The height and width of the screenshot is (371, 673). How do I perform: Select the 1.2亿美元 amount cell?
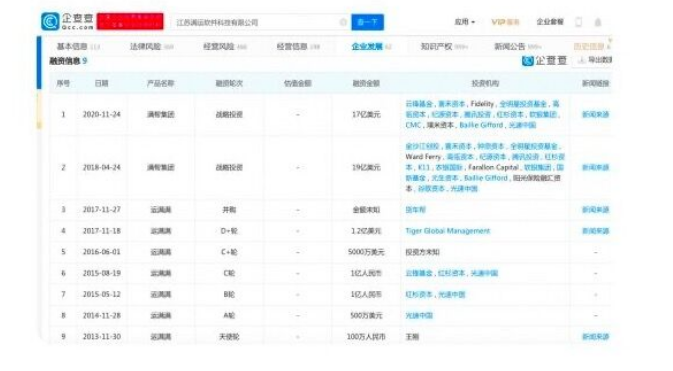click(x=366, y=231)
